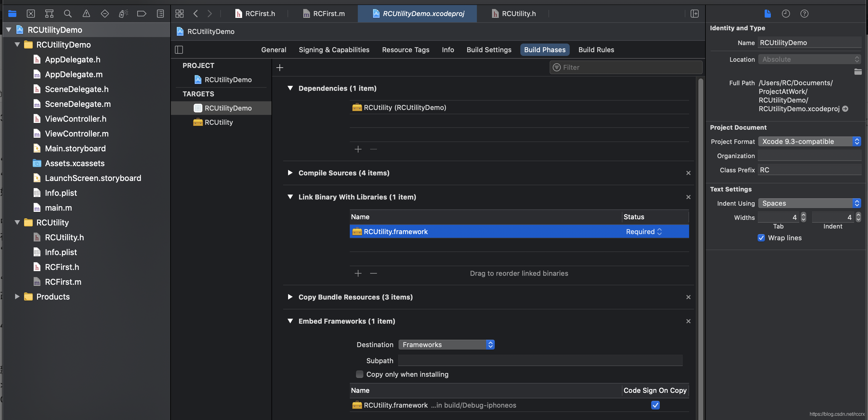Click the Class Prefix field
Viewport: 868px width, 420px height.
tap(809, 170)
